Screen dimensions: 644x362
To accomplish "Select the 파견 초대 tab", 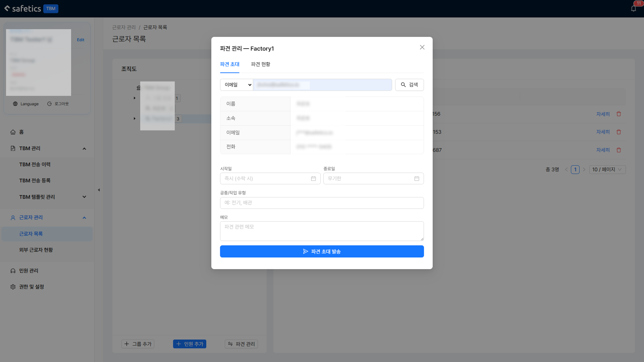I will click(x=230, y=64).
